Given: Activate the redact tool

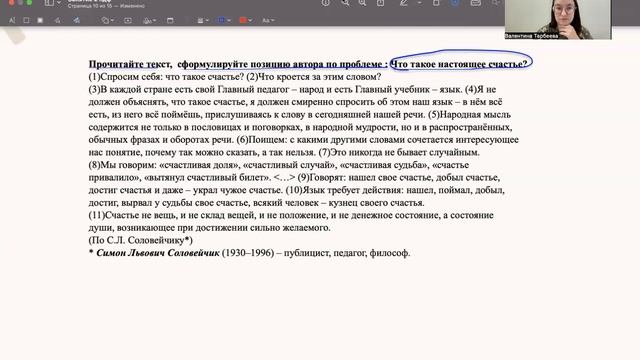Looking at the screenshot, I should click(40, 20).
